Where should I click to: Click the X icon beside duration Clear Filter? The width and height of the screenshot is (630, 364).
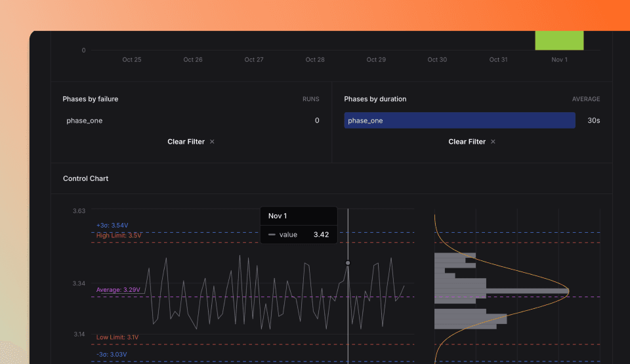point(493,142)
